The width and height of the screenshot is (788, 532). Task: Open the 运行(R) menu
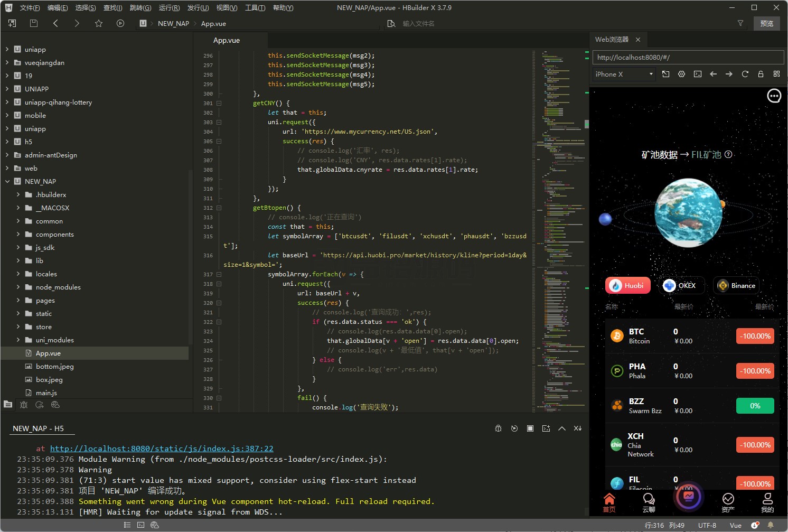[169, 8]
